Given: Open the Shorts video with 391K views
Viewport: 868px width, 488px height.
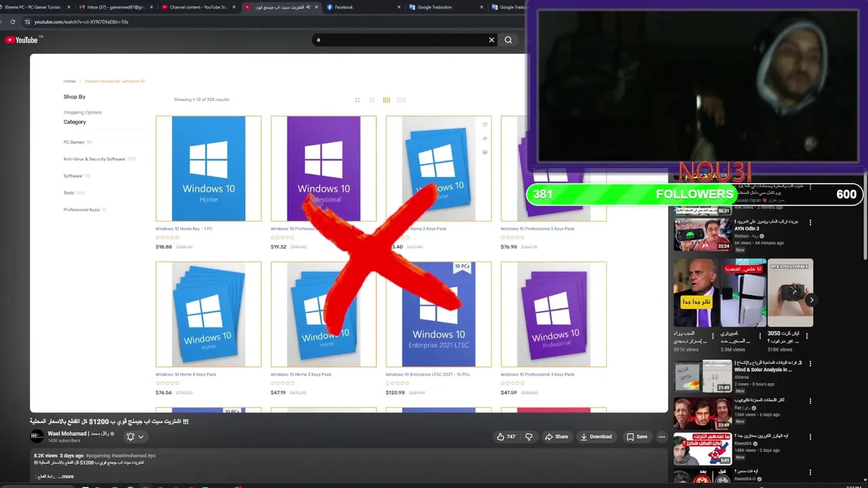Looking at the screenshot, I should 696,293.
